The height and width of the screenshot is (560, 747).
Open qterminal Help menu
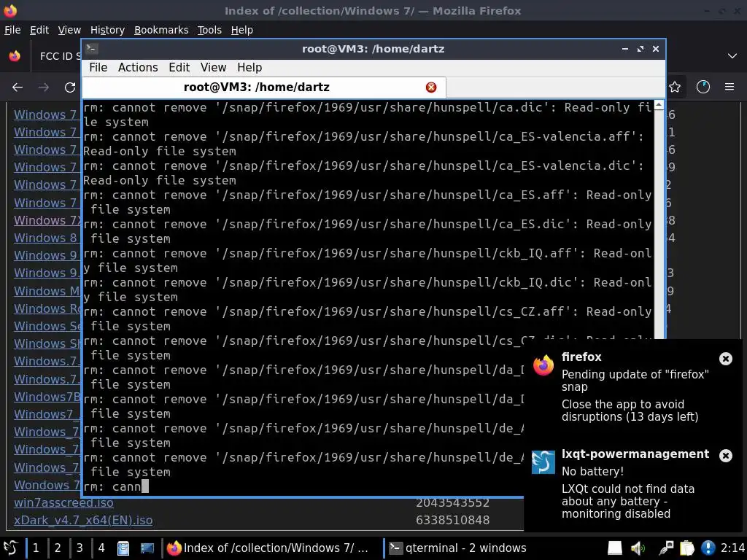(x=249, y=68)
